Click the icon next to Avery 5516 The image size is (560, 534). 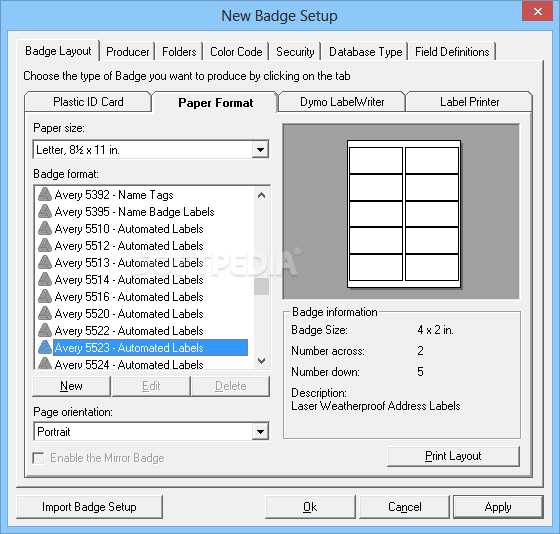[45, 296]
